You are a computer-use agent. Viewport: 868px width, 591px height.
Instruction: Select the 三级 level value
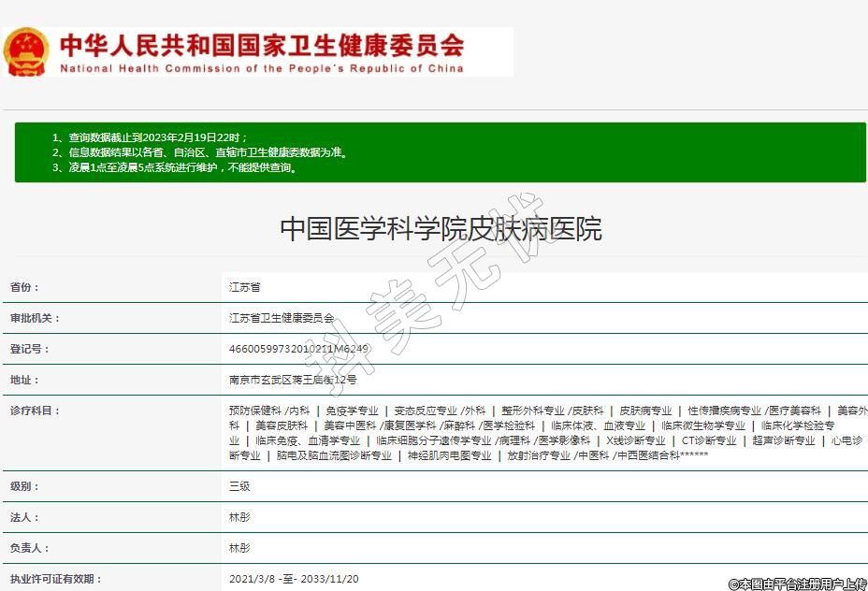239,486
